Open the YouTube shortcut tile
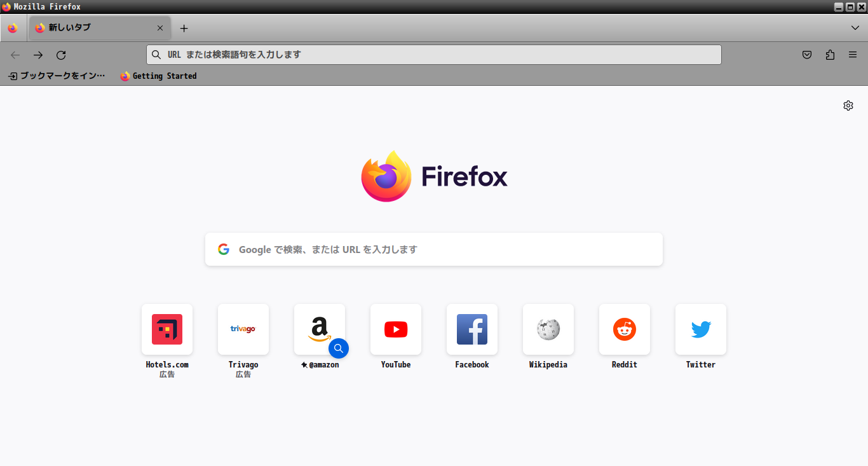 396,329
